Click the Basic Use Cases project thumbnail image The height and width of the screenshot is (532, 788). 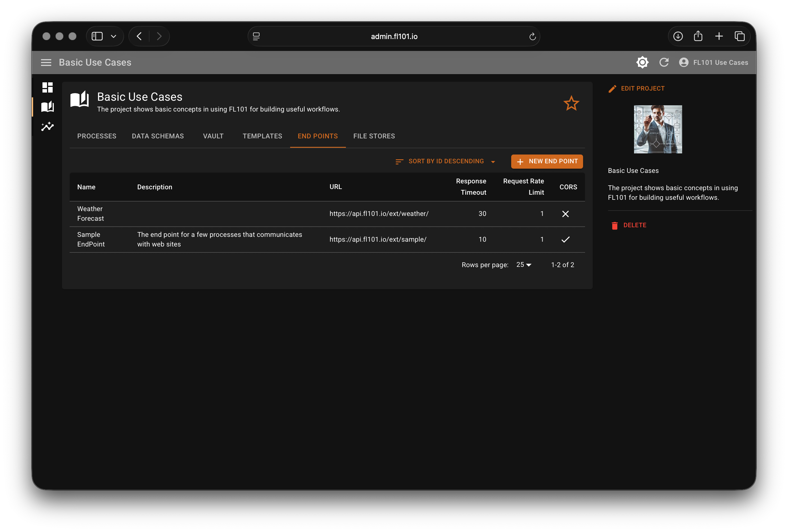(x=657, y=130)
